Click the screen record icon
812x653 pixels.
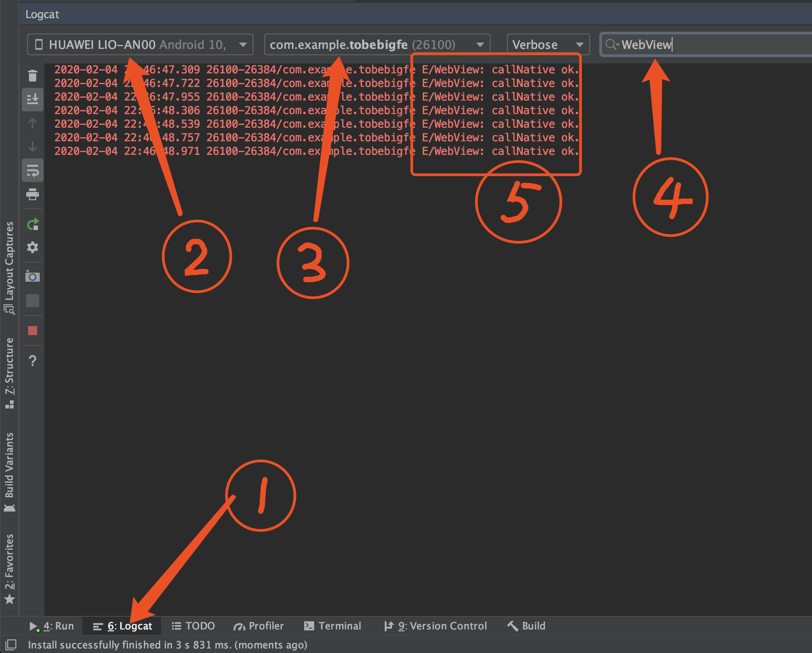point(33,301)
